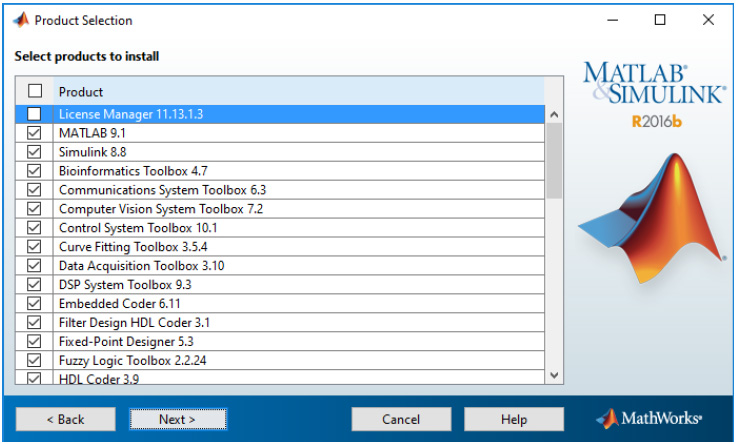Open Help for product selection
Image resolution: width=736 pixels, height=444 pixels.
(x=514, y=419)
